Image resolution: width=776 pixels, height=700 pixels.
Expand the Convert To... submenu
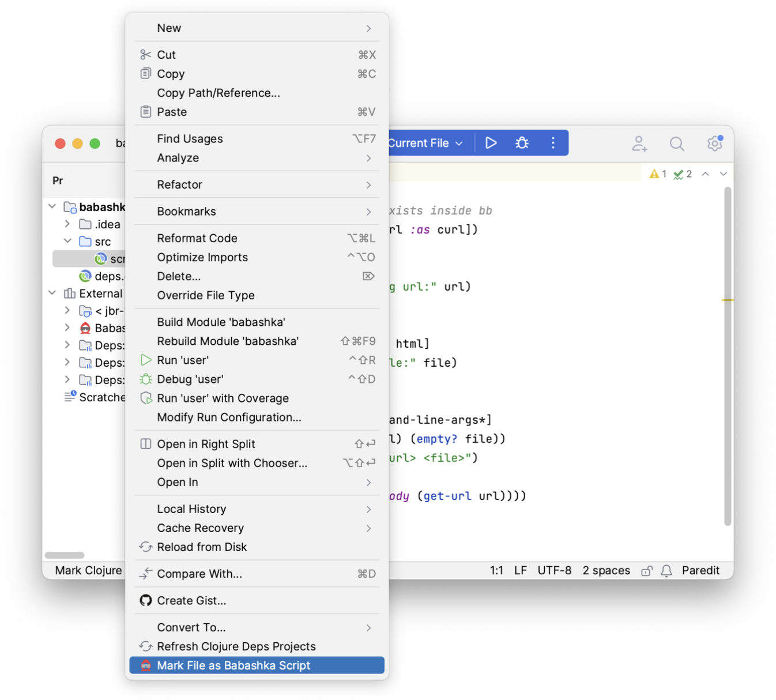click(x=257, y=627)
